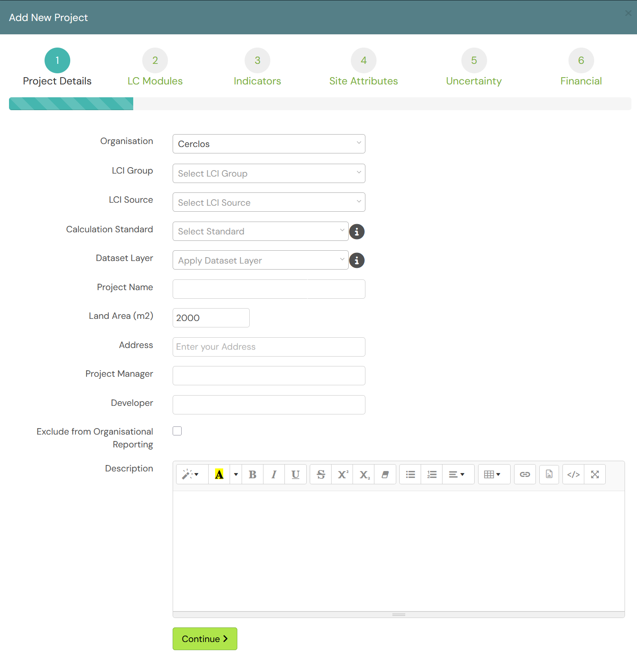The image size is (637, 672).
Task: Open the Organisation dropdown showing Cerclos
Action: point(269,144)
